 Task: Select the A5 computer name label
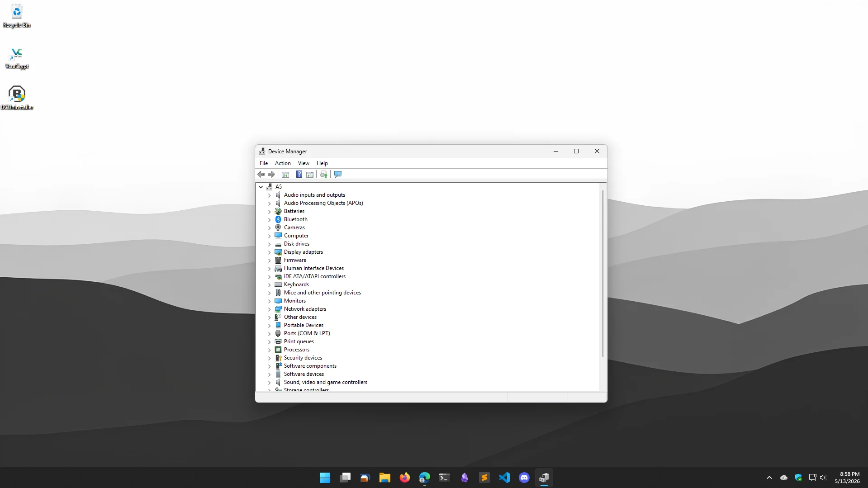279,187
